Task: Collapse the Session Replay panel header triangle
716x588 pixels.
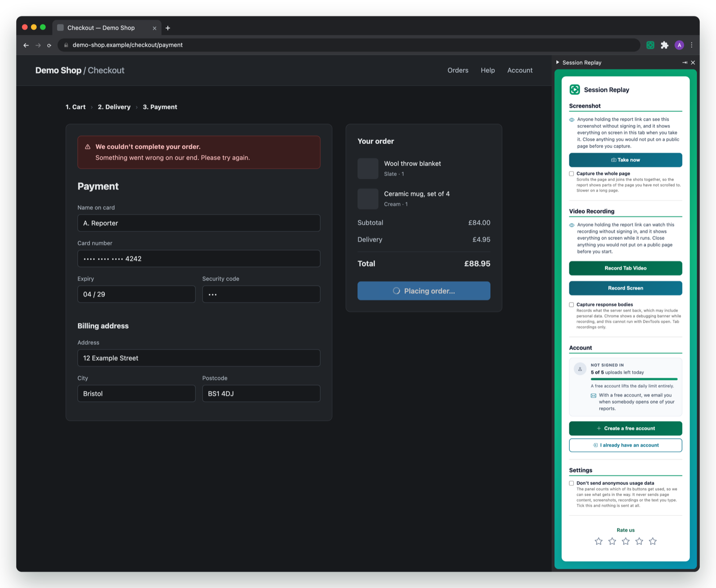Action: click(x=558, y=63)
